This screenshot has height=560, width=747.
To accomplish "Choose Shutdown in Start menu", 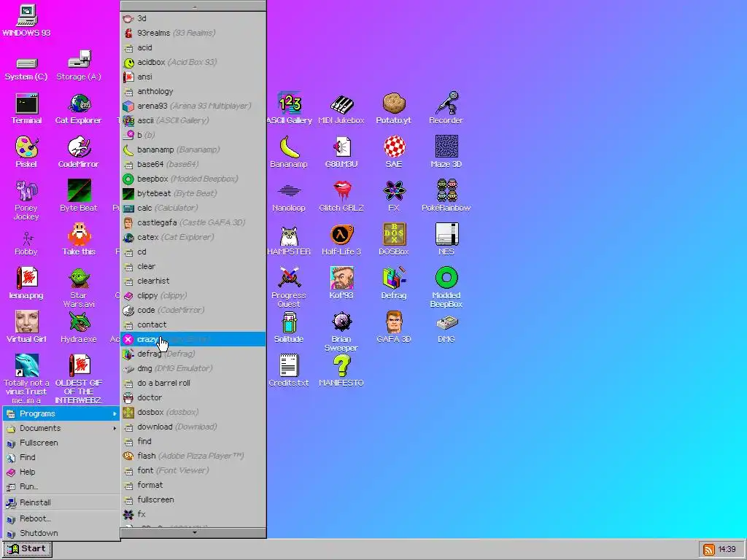I will [62, 533].
